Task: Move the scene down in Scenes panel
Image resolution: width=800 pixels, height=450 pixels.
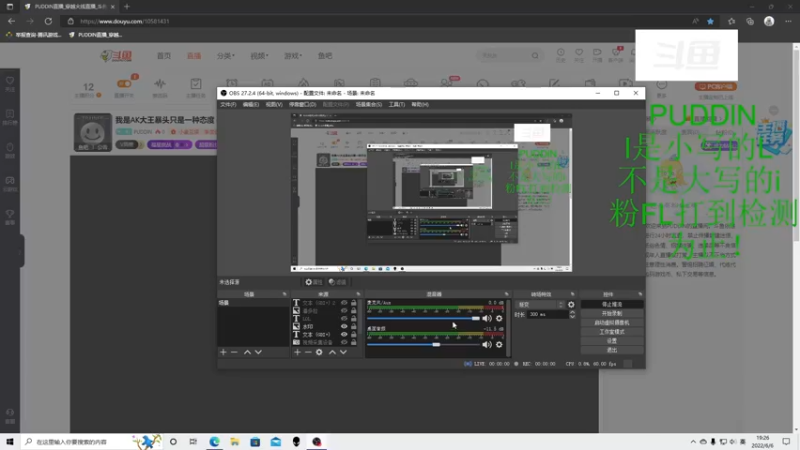Action: click(258, 352)
